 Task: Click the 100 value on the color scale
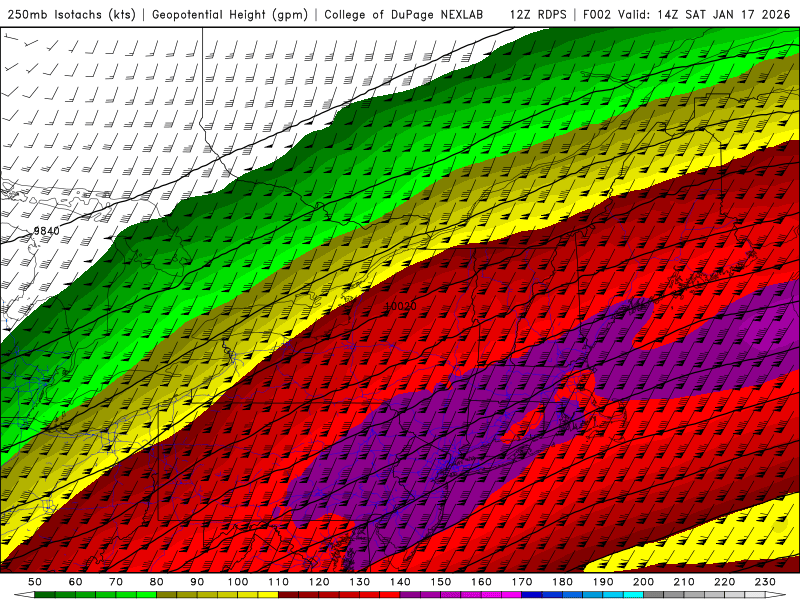[x=238, y=582]
